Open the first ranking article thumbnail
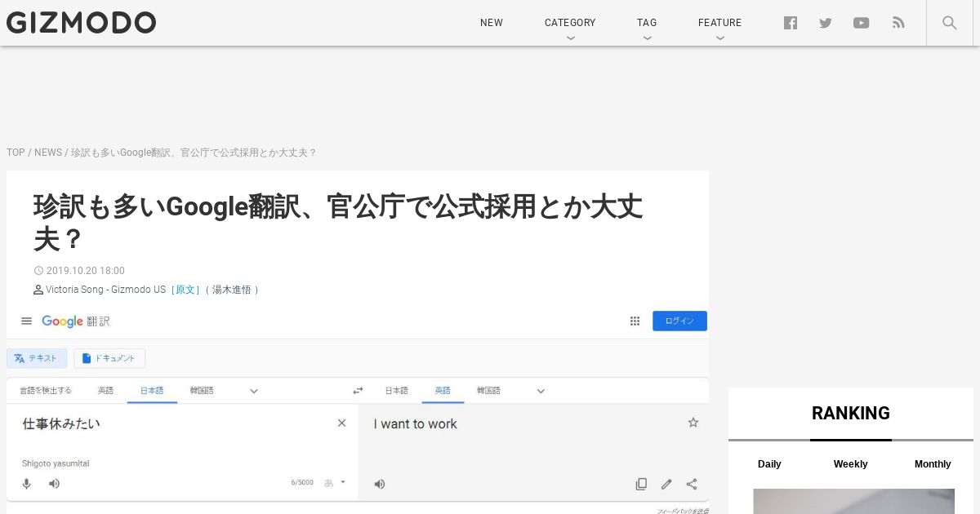 (853, 501)
